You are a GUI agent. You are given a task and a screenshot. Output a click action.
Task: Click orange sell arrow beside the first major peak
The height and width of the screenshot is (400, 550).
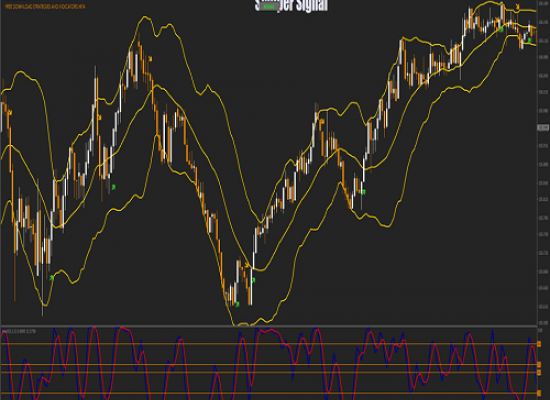click(150, 59)
